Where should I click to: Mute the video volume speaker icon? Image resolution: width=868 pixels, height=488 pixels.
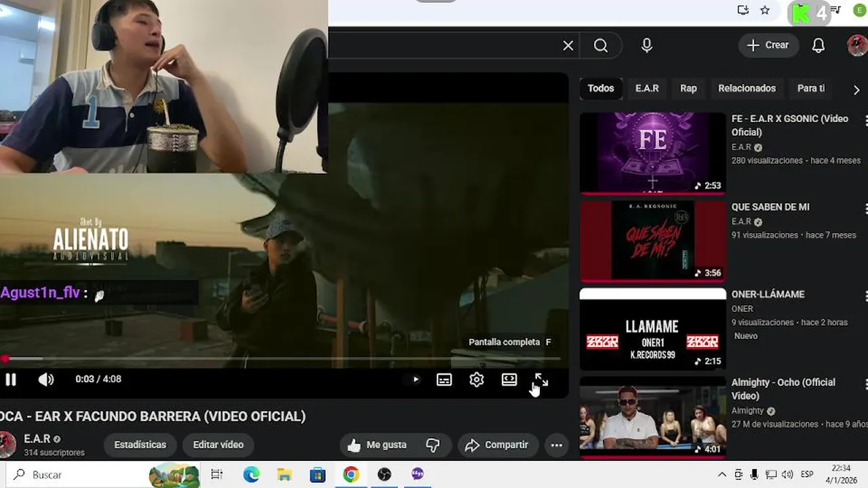click(x=45, y=380)
